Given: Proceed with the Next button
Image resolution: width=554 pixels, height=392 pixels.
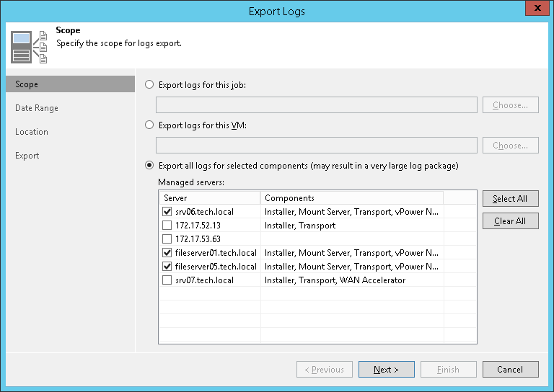Looking at the screenshot, I should (x=386, y=370).
